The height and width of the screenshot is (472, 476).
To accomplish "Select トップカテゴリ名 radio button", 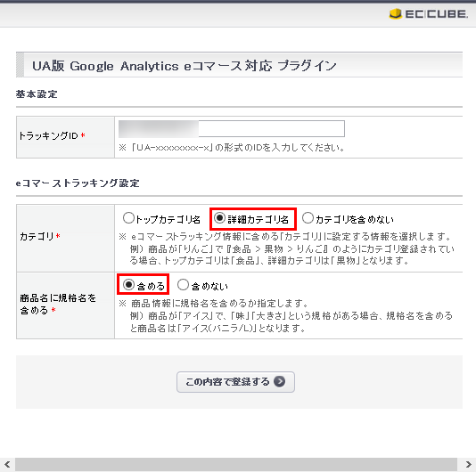I will click(128, 218).
